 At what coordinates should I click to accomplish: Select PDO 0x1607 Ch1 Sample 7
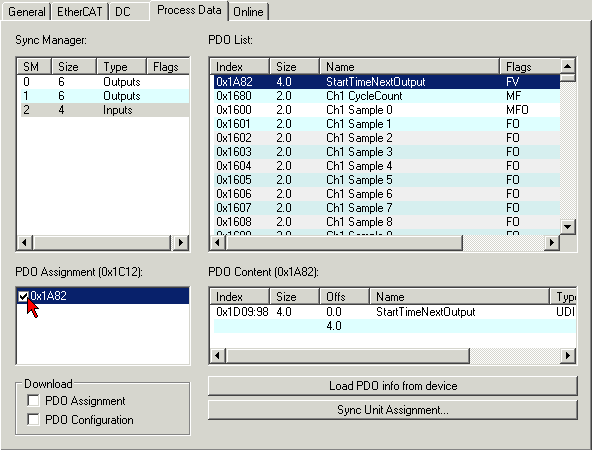coord(387,208)
